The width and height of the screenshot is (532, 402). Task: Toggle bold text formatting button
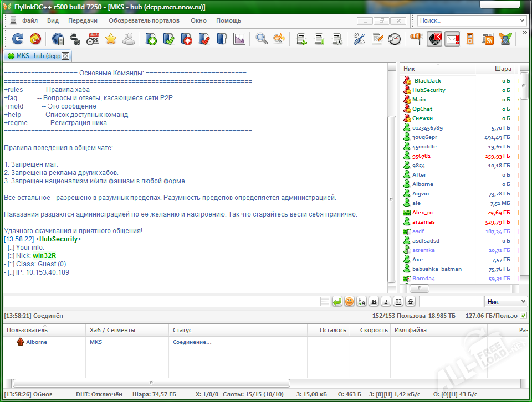click(374, 301)
